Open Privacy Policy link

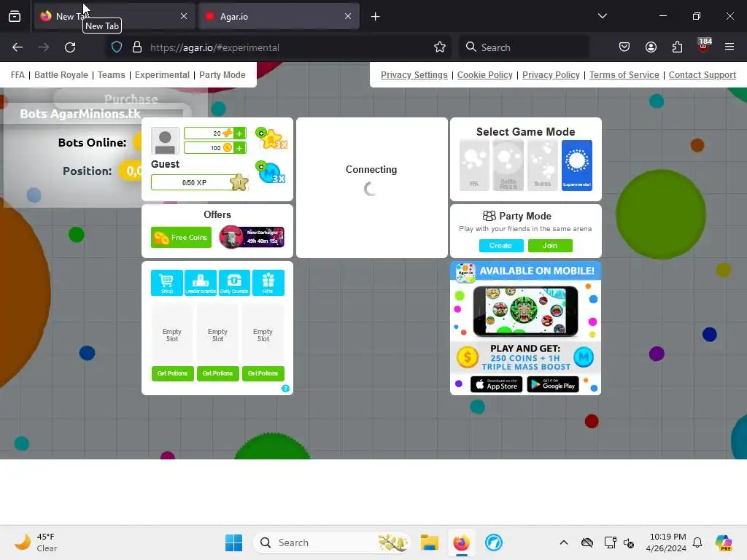pyautogui.click(x=551, y=75)
